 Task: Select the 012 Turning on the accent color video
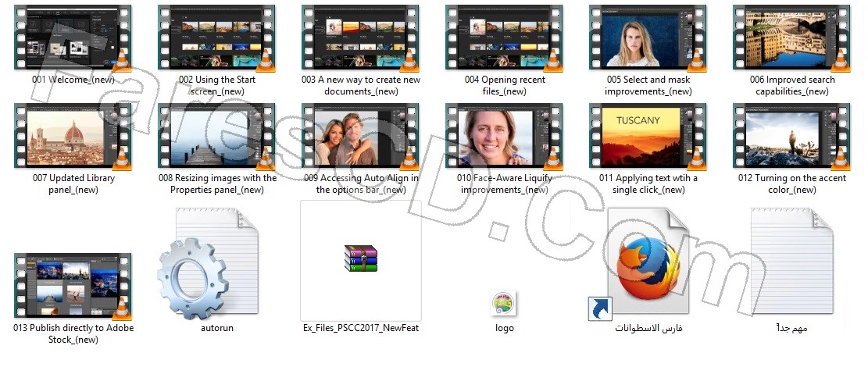pyautogui.click(x=792, y=136)
